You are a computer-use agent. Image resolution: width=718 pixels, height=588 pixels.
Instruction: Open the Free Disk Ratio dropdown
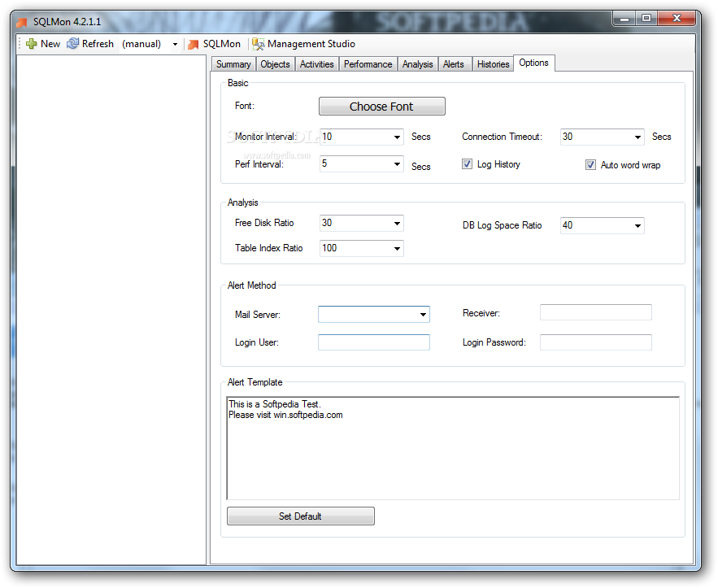(x=397, y=223)
